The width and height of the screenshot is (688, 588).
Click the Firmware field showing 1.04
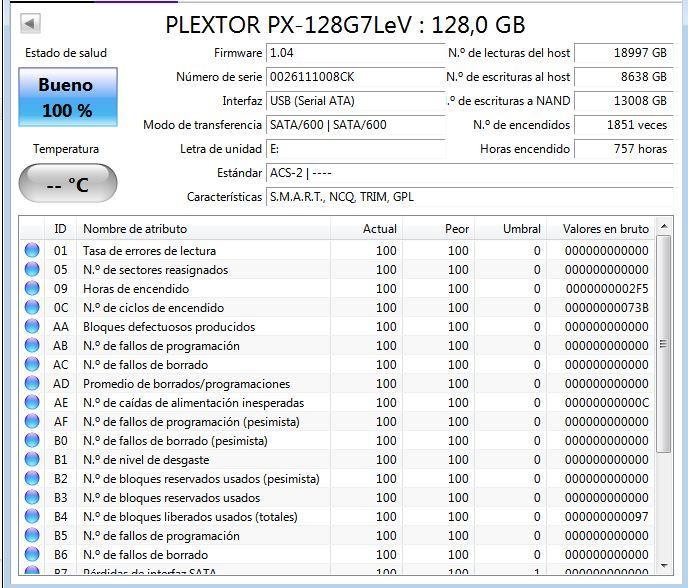click(x=355, y=53)
